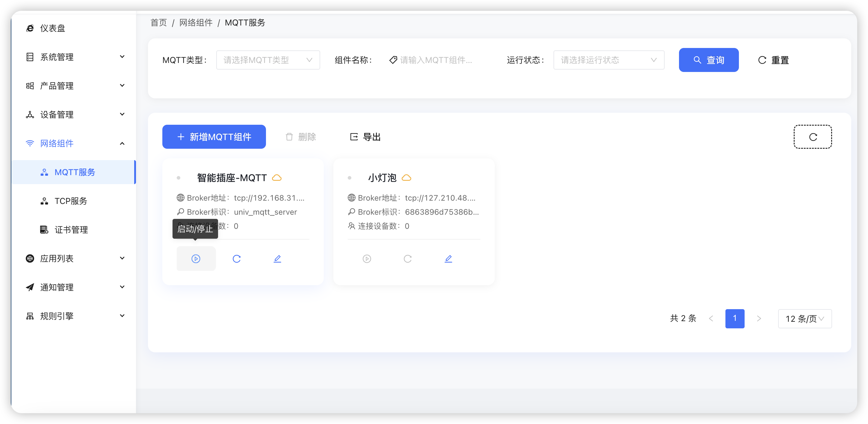Navigate to 首页 via breadcrumb
Image resolution: width=868 pixels, height=424 pixels.
(158, 22)
